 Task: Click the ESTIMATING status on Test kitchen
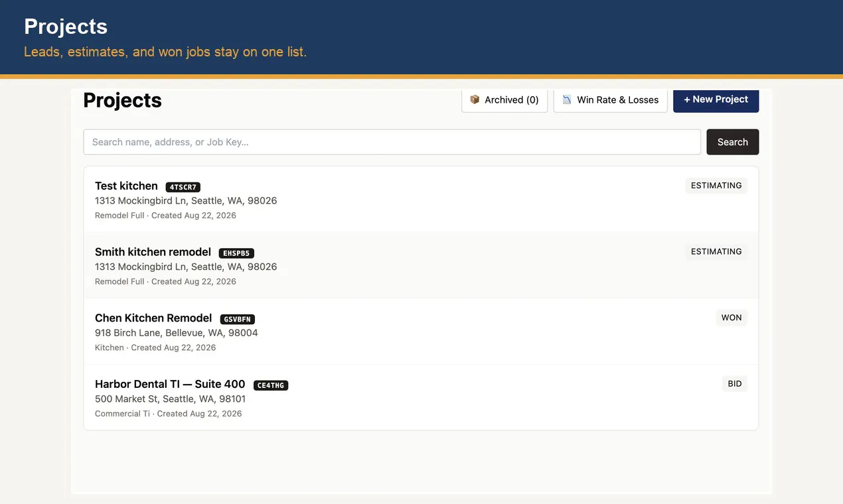click(716, 186)
